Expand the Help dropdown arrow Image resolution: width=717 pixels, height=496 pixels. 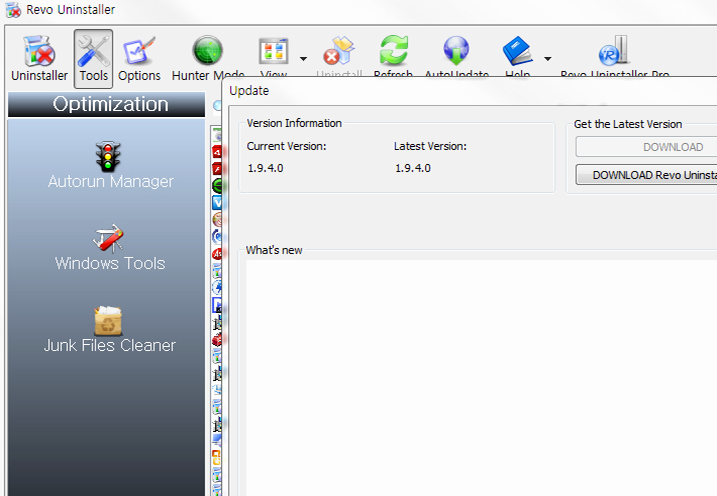(x=547, y=59)
